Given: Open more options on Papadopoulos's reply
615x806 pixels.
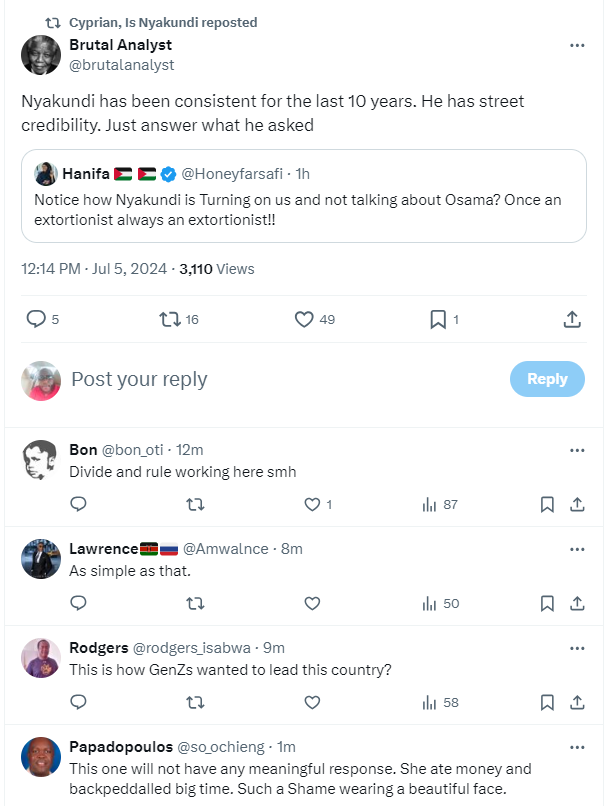Looking at the screenshot, I should point(577,747).
